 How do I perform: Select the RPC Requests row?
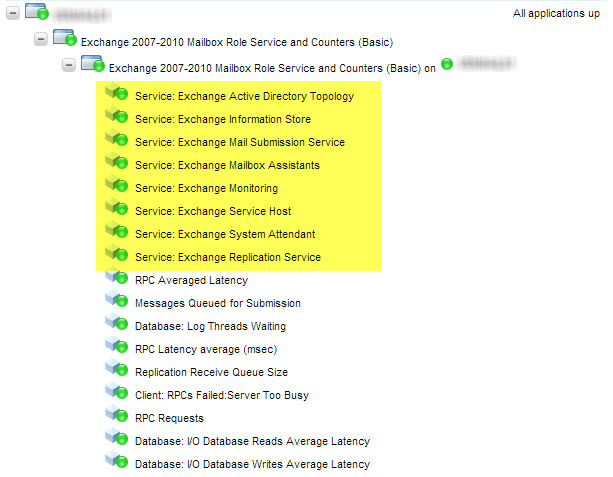click(x=169, y=418)
